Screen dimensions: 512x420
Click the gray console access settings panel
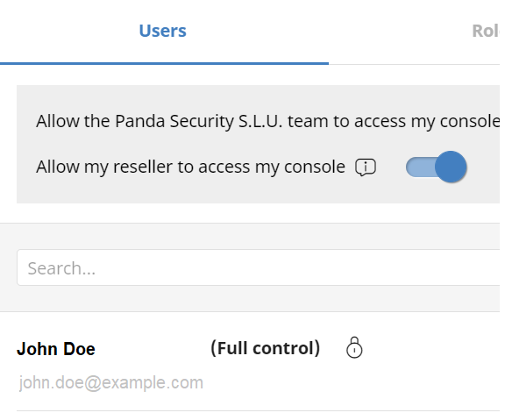(x=259, y=144)
